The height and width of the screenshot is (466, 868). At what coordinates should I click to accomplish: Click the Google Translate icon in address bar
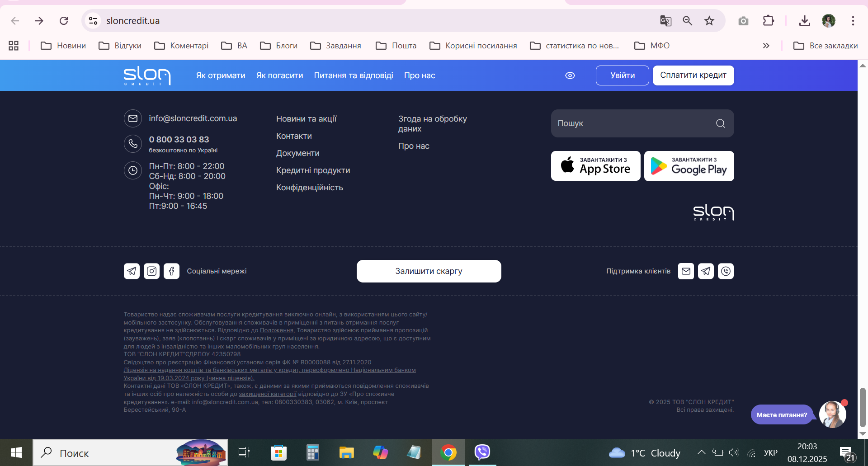[665, 21]
